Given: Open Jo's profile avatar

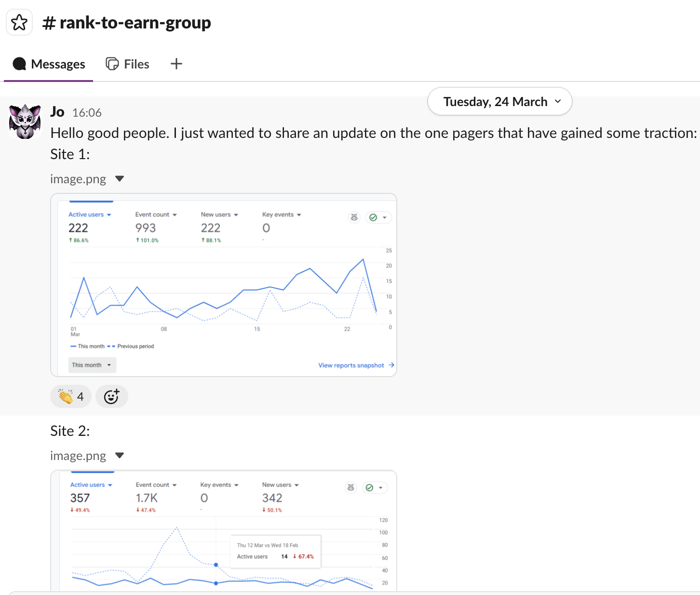Looking at the screenshot, I should pos(25,122).
